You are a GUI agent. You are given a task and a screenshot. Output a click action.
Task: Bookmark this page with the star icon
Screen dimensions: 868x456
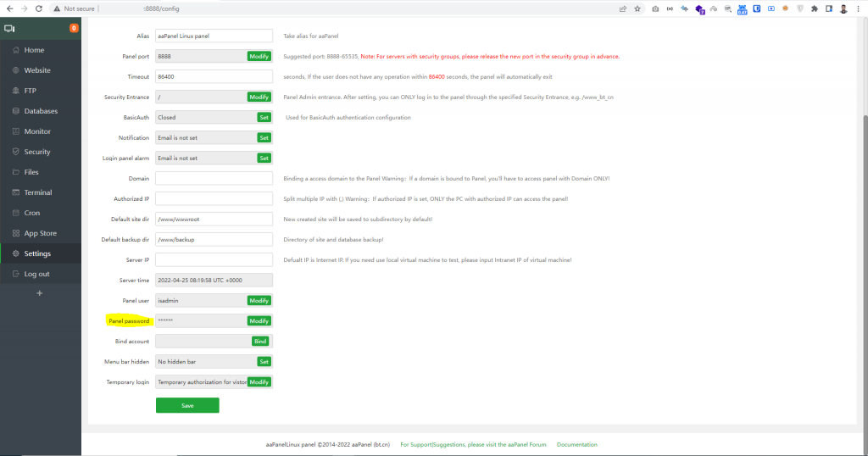[x=637, y=8]
